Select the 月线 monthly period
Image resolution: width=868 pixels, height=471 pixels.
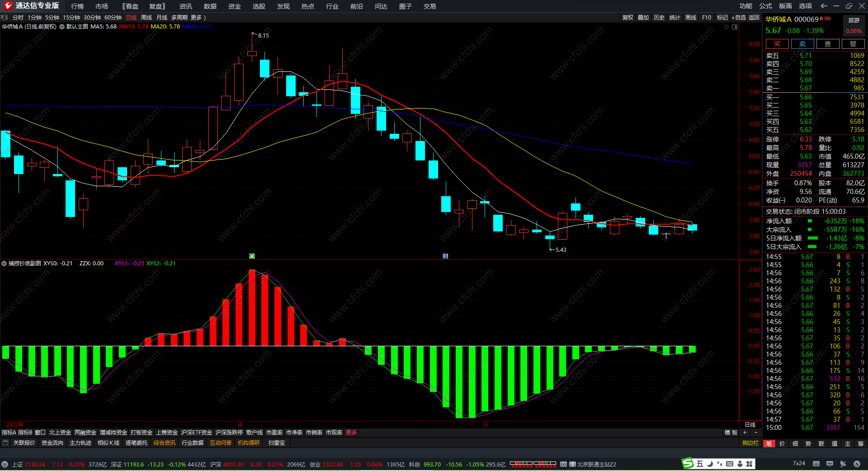(x=162, y=18)
